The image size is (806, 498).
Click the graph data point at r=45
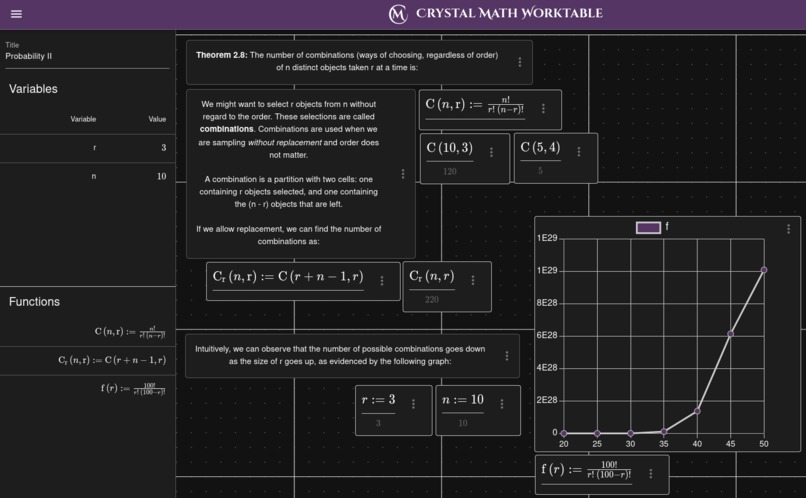730,334
